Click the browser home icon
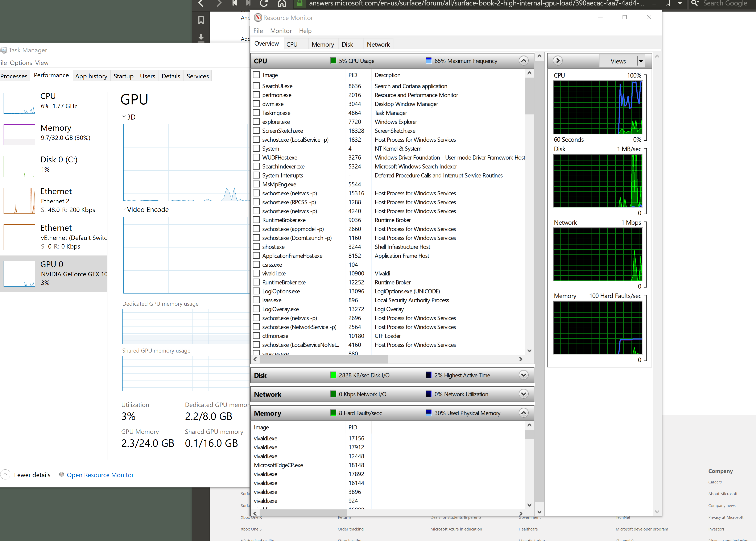 [x=282, y=3]
